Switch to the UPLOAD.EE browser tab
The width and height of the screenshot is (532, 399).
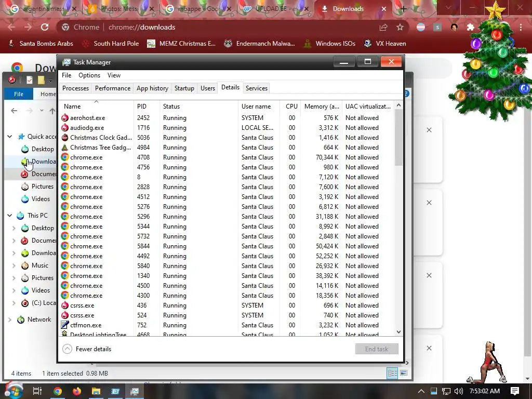click(x=275, y=9)
